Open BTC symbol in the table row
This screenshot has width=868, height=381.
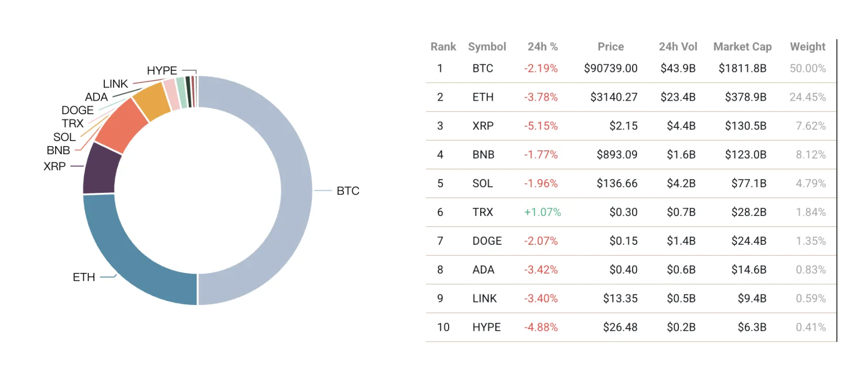[483, 68]
